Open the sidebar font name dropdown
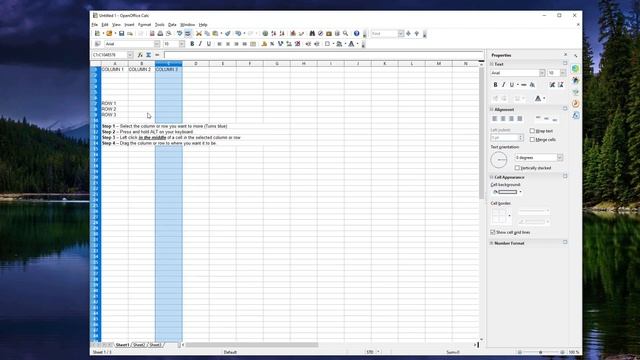 [542, 73]
